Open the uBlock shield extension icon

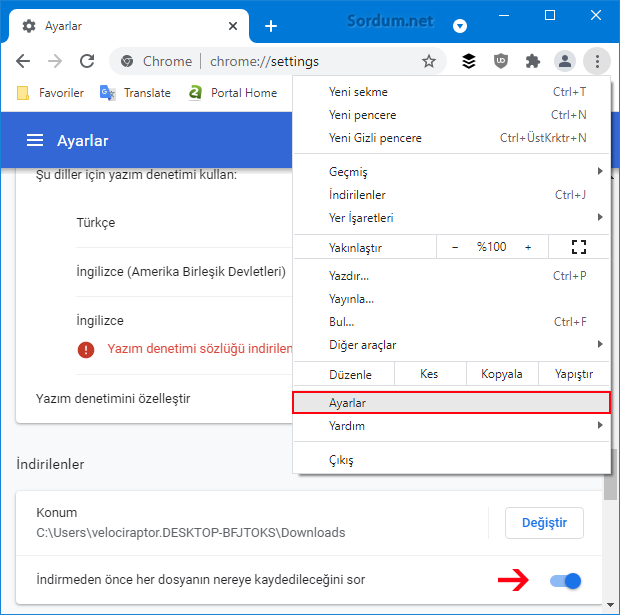[x=501, y=61]
